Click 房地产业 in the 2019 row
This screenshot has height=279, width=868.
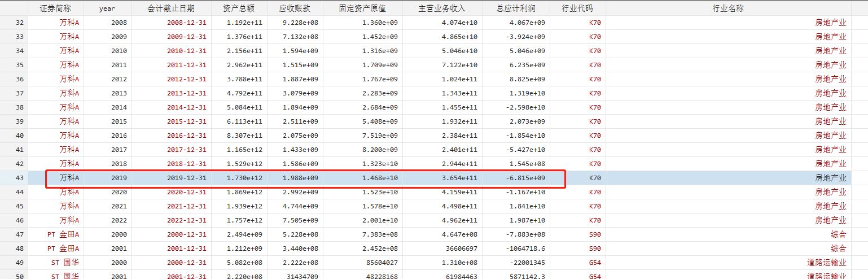[x=831, y=178]
